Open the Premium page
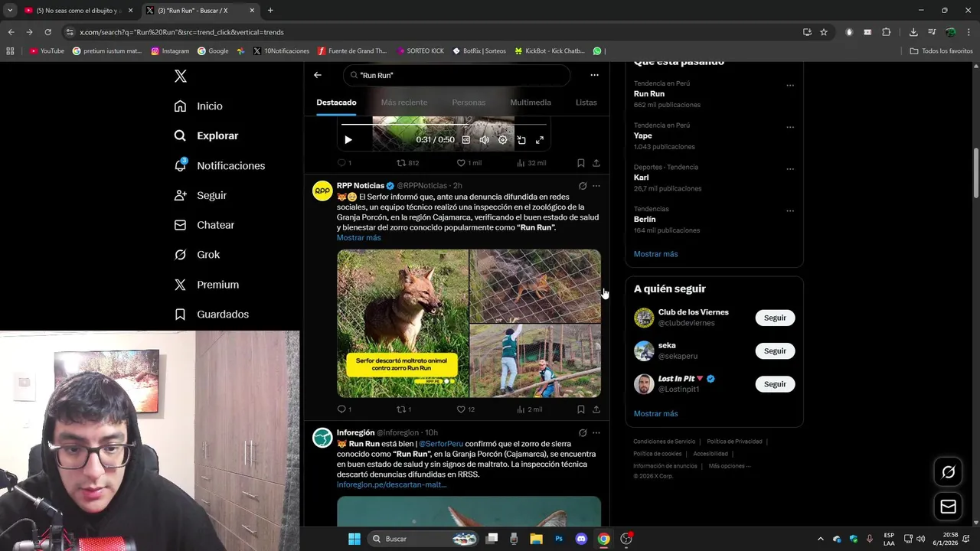 (206, 285)
